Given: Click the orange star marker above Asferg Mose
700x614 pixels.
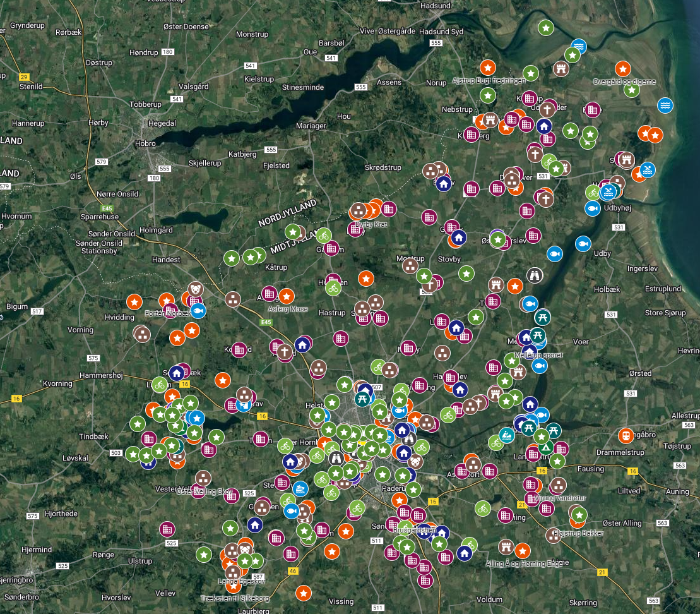Looking at the screenshot, I should coord(287,296).
